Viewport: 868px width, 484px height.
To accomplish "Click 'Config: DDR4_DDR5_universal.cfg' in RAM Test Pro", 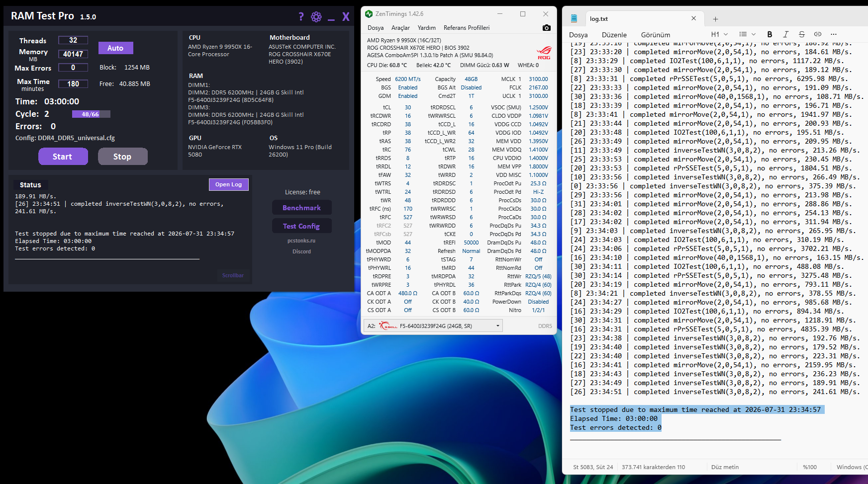I will pos(65,138).
